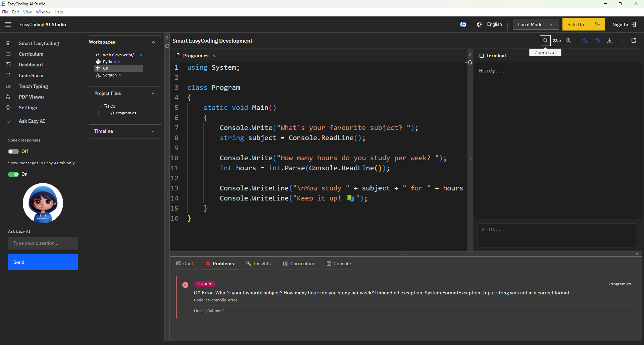Click the Line 1, Column 1 error location
This screenshot has height=345, width=644.
pyautogui.click(x=209, y=311)
